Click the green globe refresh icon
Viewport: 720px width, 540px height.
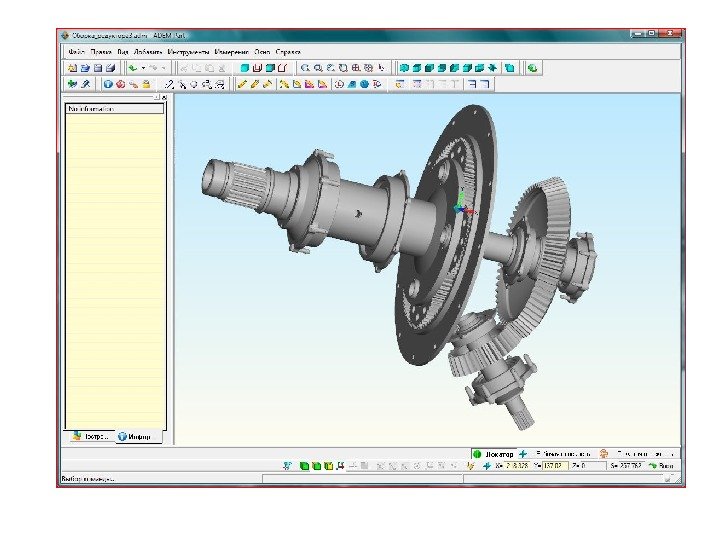pos(532,68)
